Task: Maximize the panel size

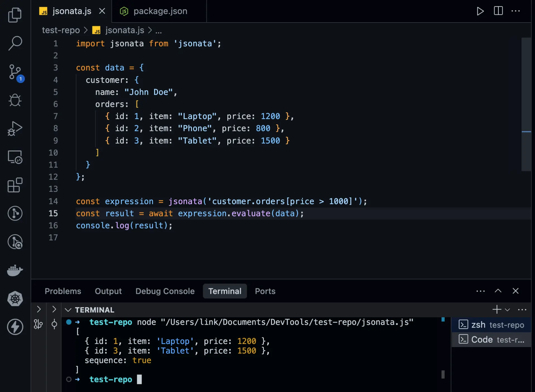Action: [x=498, y=291]
